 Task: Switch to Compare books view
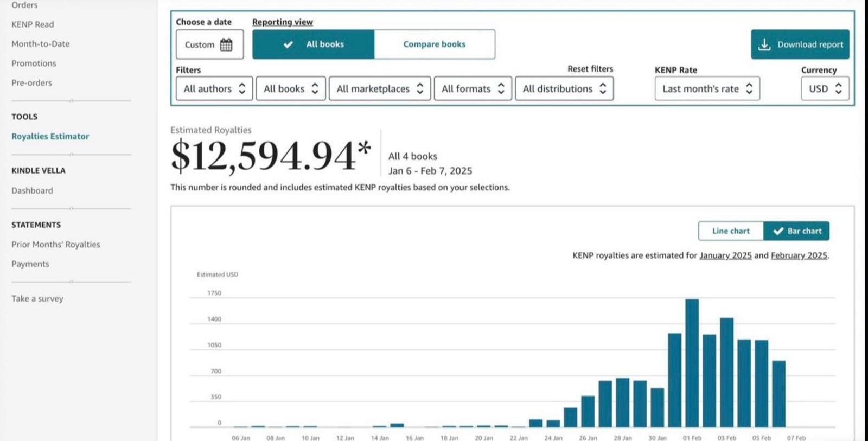point(434,44)
